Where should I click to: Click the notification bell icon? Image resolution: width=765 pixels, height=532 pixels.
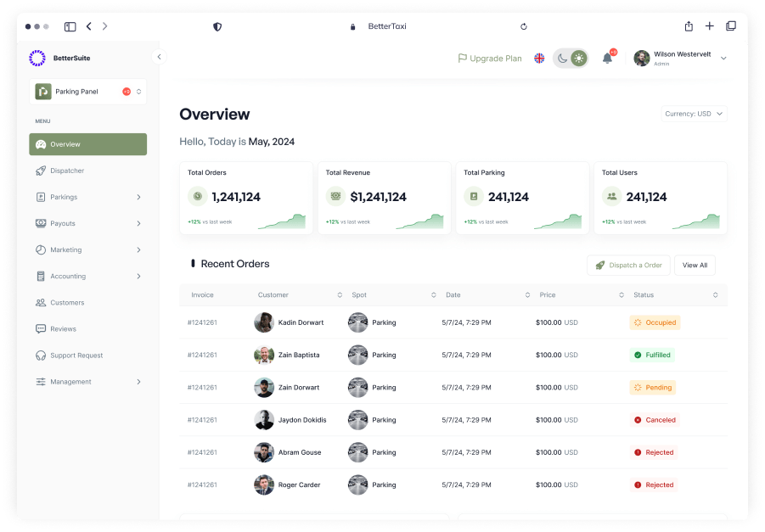point(607,59)
